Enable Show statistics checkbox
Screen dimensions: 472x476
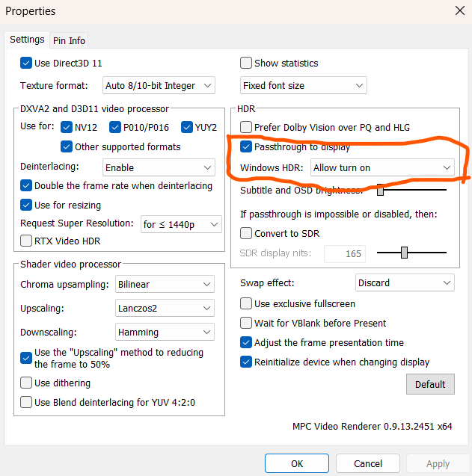click(x=246, y=63)
